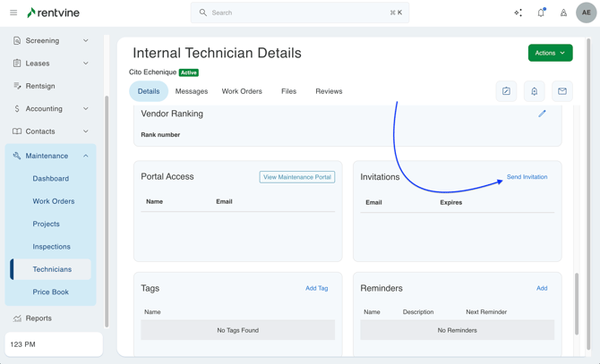Image resolution: width=600 pixels, height=364 pixels.
Task: Click the View Maintenance Portal button
Action: pyautogui.click(x=297, y=177)
